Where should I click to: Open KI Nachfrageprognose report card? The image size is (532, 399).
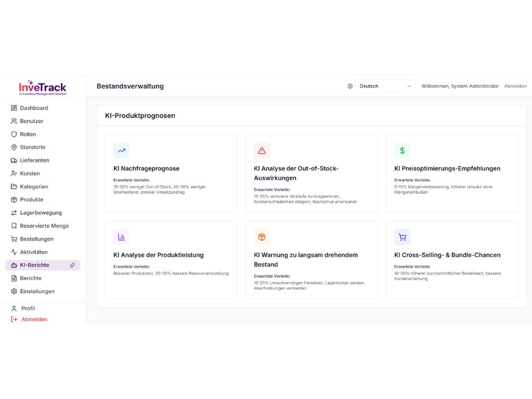click(x=171, y=173)
